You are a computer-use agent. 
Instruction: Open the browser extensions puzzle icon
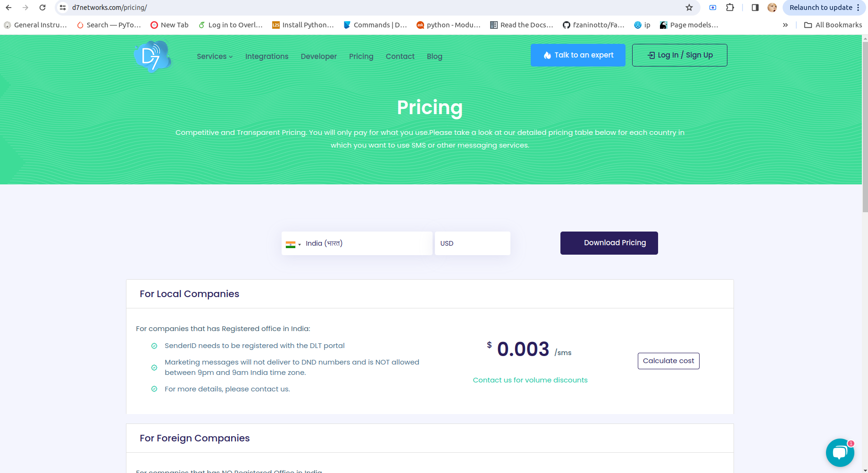pos(730,8)
